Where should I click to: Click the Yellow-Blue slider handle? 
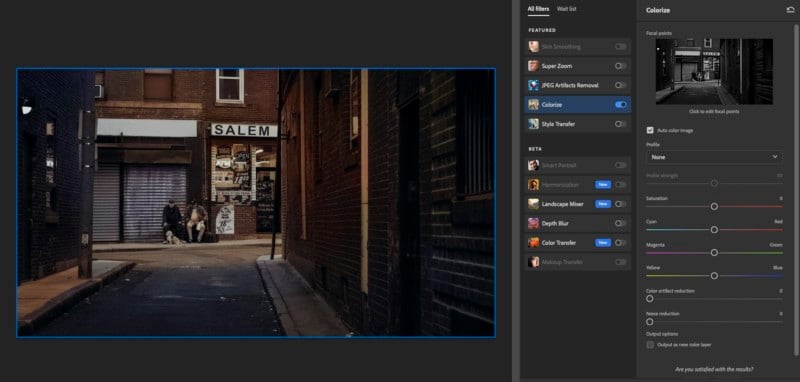[714, 275]
